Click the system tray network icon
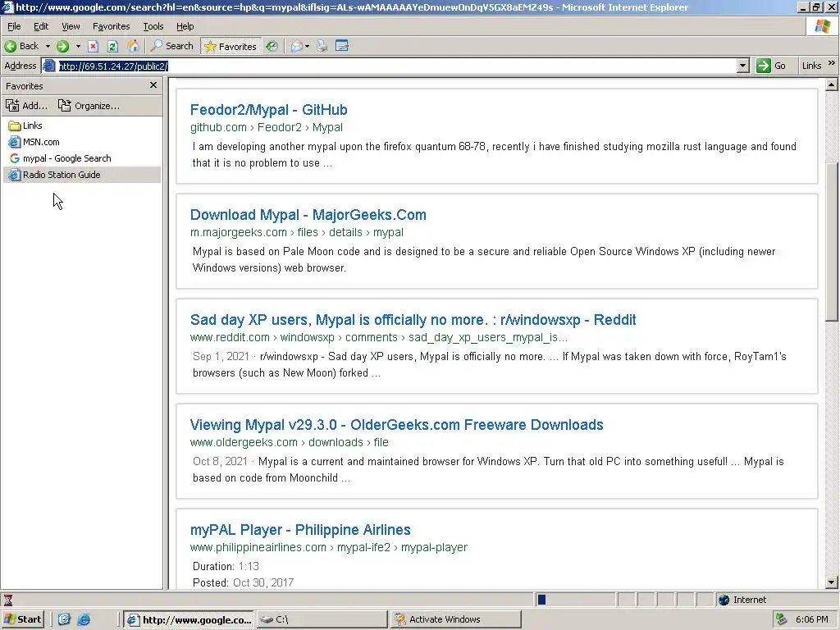 [x=781, y=619]
